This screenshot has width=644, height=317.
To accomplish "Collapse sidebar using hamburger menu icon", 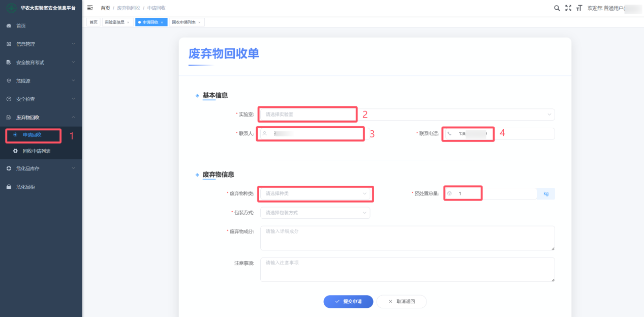I will tap(90, 8).
